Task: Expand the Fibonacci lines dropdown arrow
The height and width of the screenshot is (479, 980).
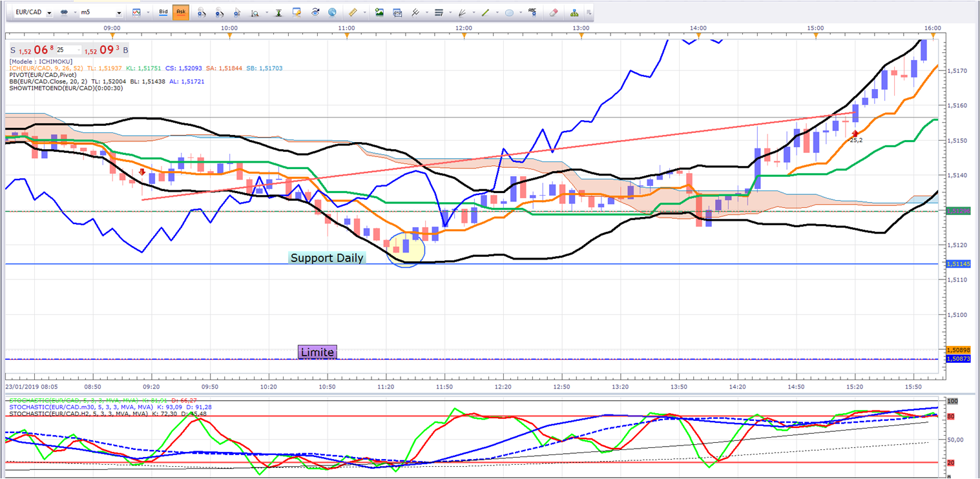Action: 450,13
